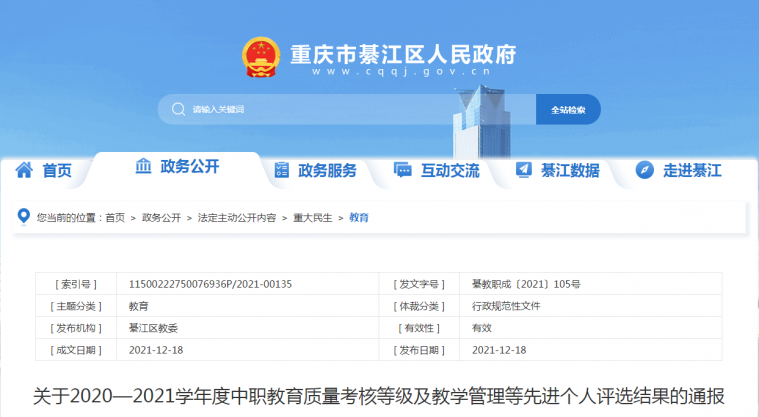Click the 互动交流 chat icon
Image resolution: width=759 pixels, height=417 pixels.
coord(403,170)
